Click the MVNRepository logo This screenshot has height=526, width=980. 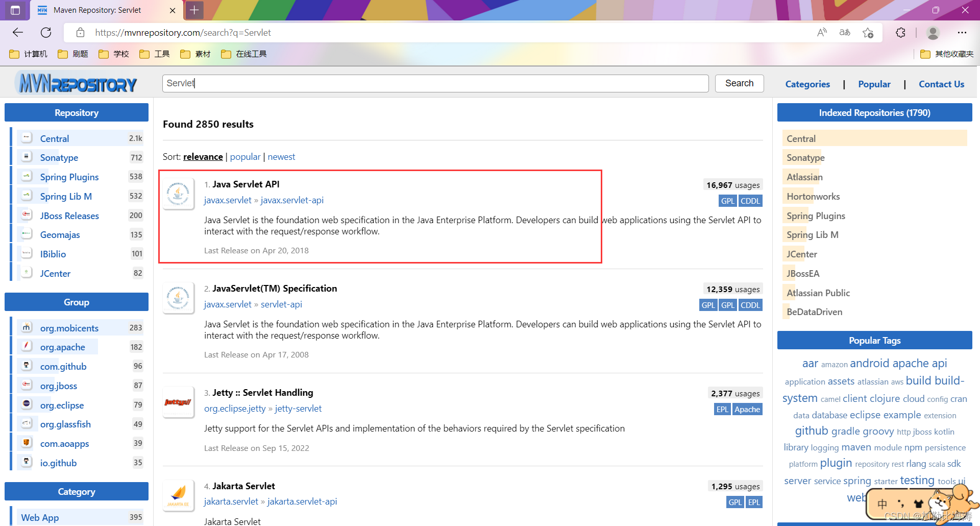[x=77, y=83]
